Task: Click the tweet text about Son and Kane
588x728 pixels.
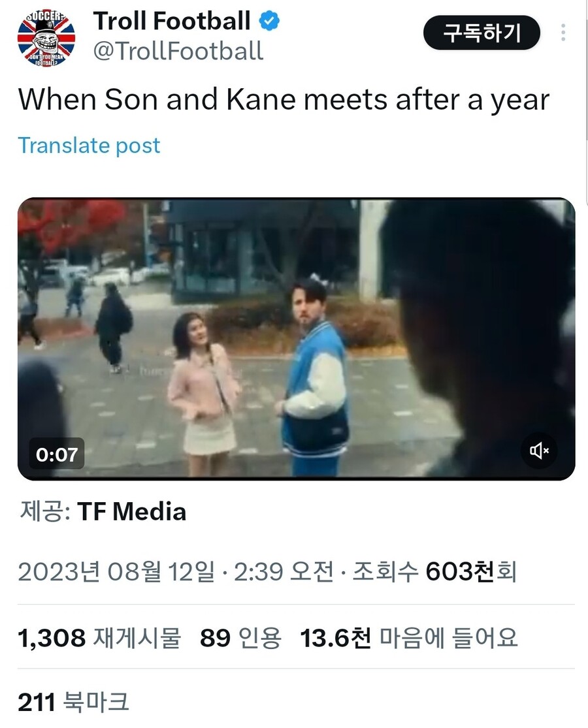Action: [284, 101]
